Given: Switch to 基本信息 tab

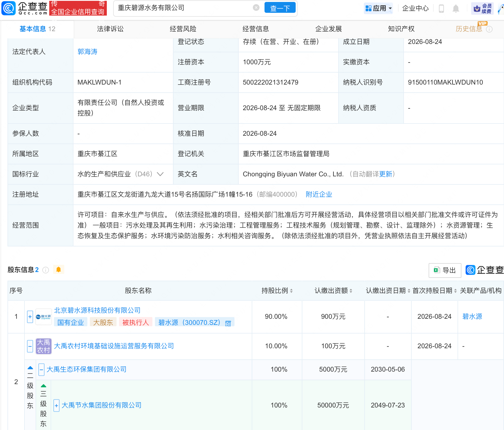Looking at the screenshot, I should coord(37,29).
